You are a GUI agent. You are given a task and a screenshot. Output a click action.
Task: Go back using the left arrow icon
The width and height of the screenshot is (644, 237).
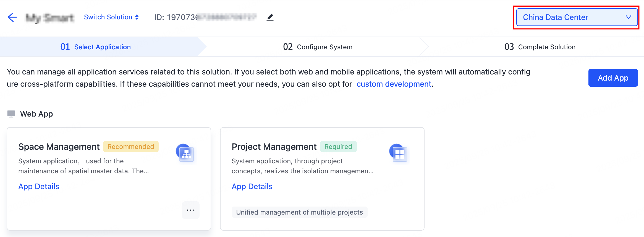pos(12,17)
